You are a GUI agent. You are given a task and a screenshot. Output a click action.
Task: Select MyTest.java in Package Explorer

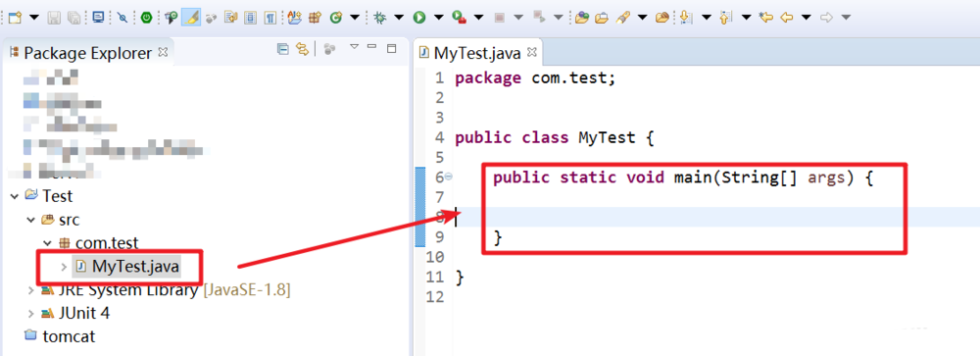127,267
